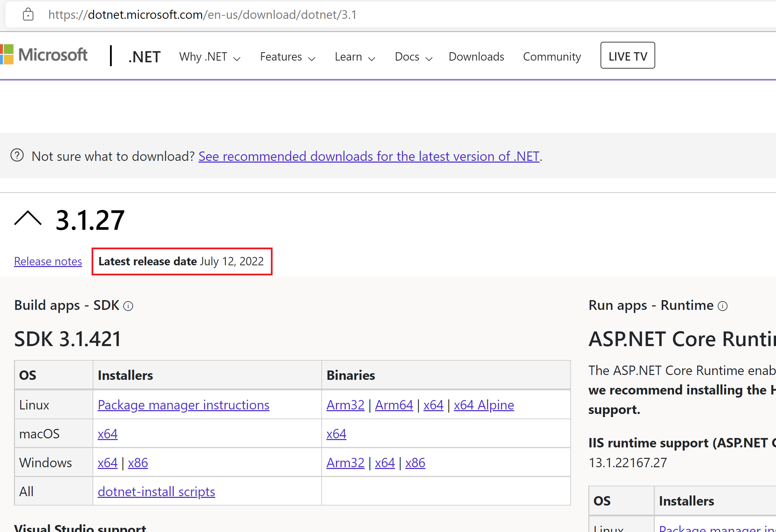View the Release notes for 3.1.27

48,261
